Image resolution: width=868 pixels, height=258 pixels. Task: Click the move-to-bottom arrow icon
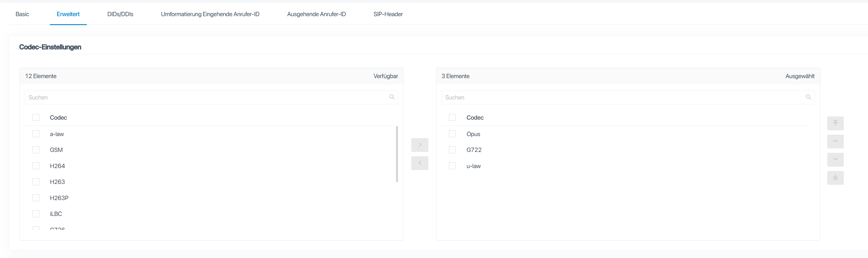coord(835,178)
